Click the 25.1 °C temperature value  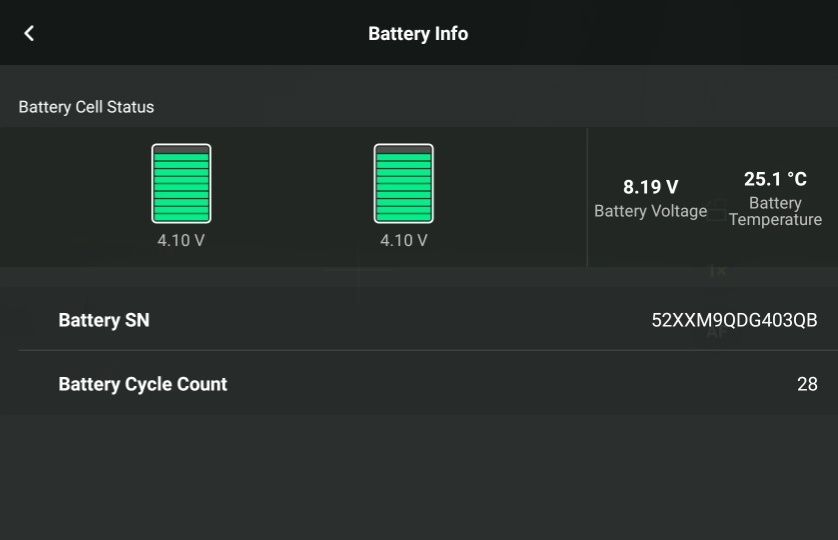[x=775, y=179]
